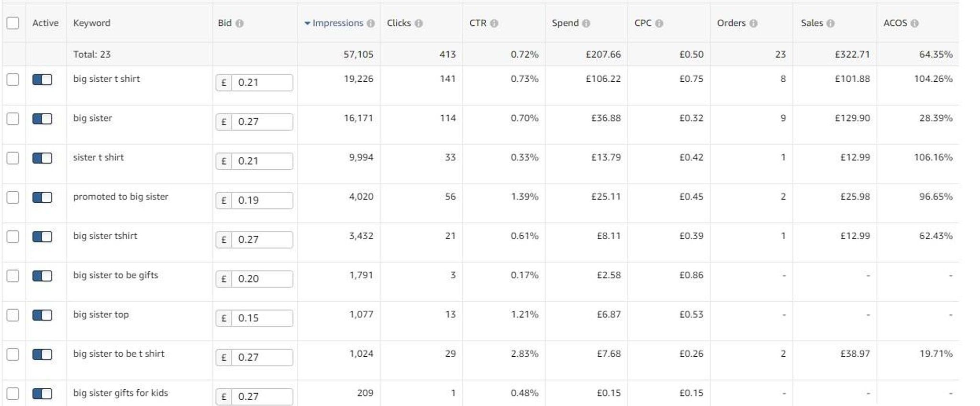Check the box for 'big sister t shirt'
The height and width of the screenshot is (406, 980).
click(x=13, y=79)
